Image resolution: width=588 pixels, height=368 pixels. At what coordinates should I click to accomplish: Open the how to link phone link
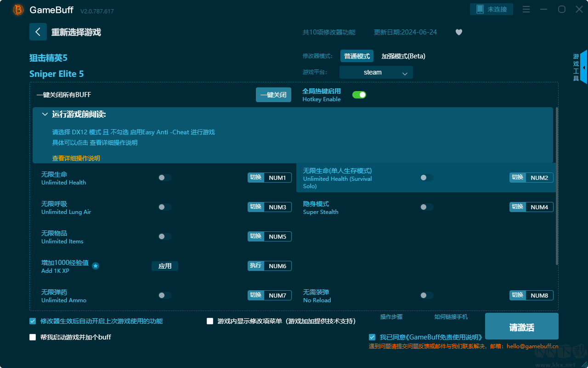[451, 317]
